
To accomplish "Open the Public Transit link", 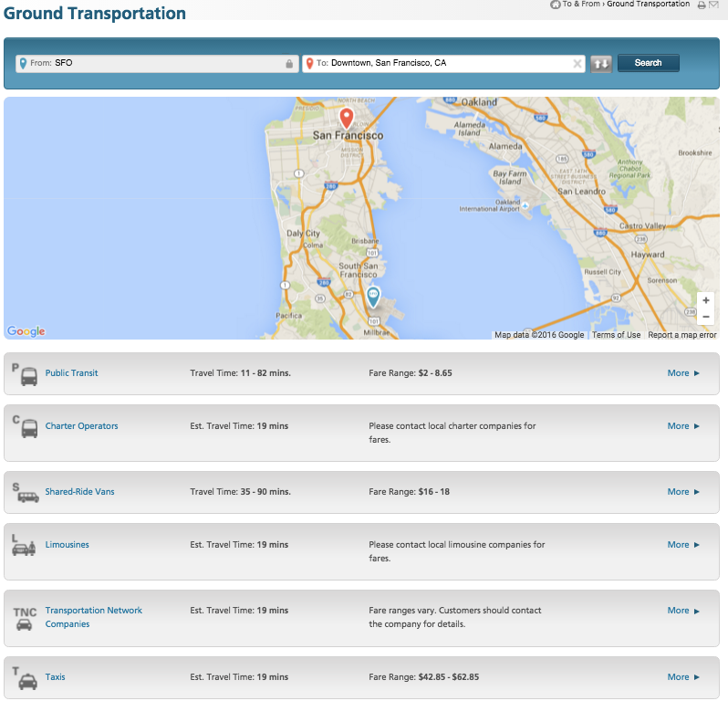I will coord(71,373).
